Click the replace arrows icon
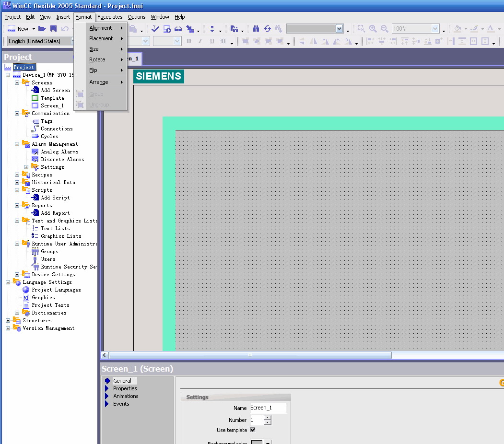 (268, 29)
